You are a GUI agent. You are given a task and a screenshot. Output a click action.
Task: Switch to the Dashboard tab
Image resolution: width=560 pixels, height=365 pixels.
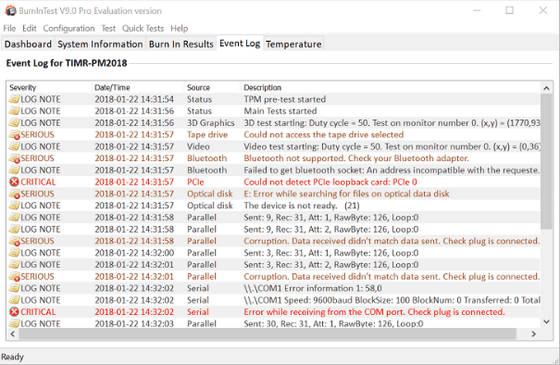(28, 44)
